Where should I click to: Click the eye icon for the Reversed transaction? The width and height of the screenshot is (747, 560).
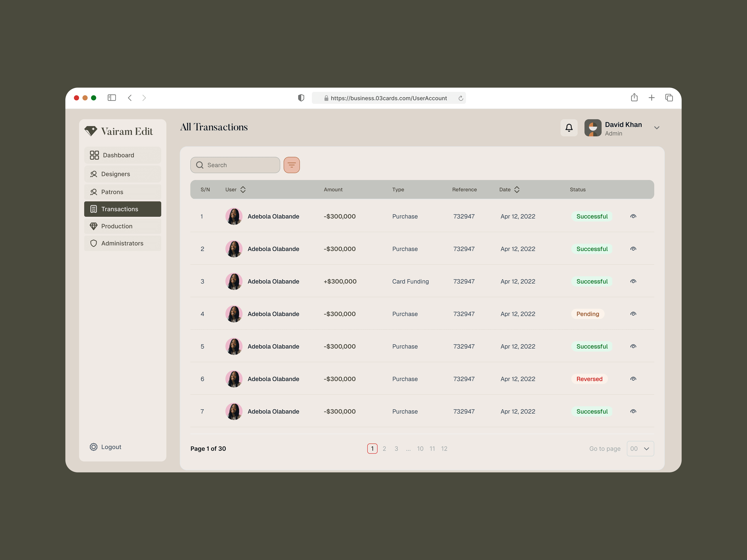click(633, 379)
